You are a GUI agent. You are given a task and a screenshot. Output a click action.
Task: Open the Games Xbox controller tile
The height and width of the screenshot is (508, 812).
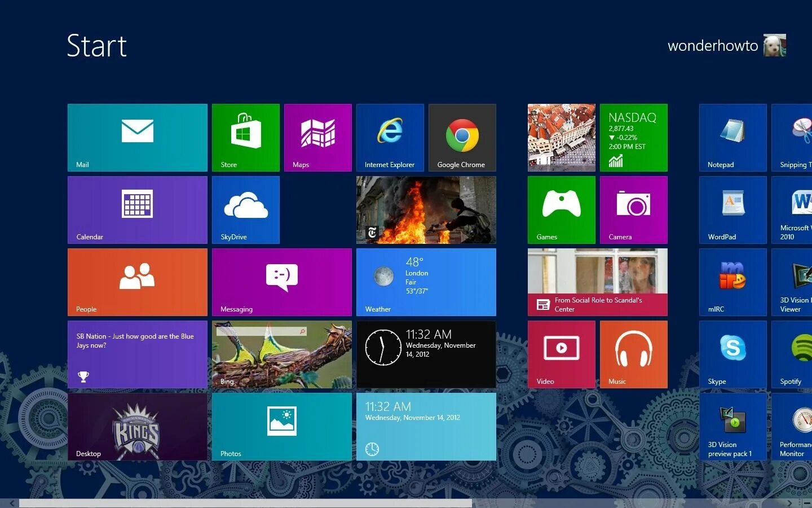click(562, 210)
